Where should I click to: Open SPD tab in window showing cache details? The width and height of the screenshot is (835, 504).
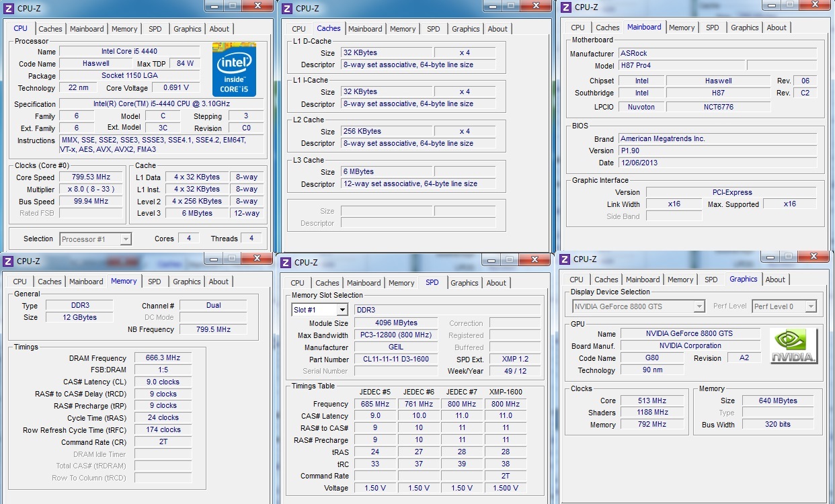point(434,29)
